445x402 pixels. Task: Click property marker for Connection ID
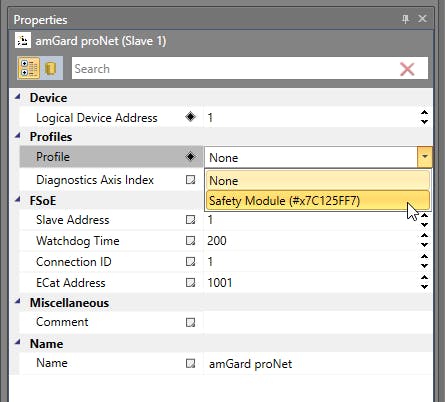[x=190, y=262]
